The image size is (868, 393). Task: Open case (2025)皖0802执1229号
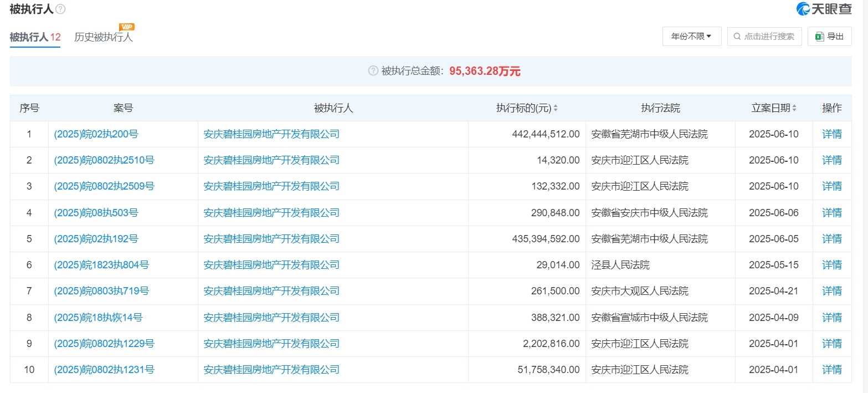coord(104,344)
